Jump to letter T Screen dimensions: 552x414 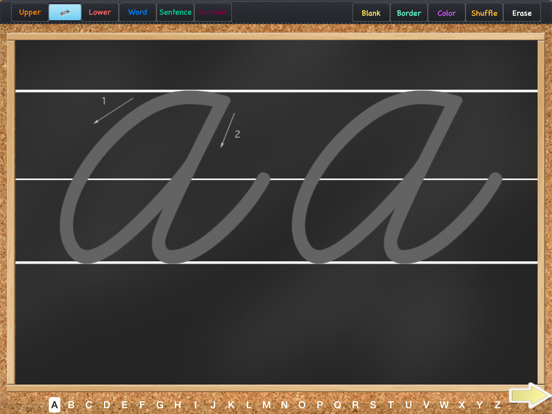click(390, 405)
